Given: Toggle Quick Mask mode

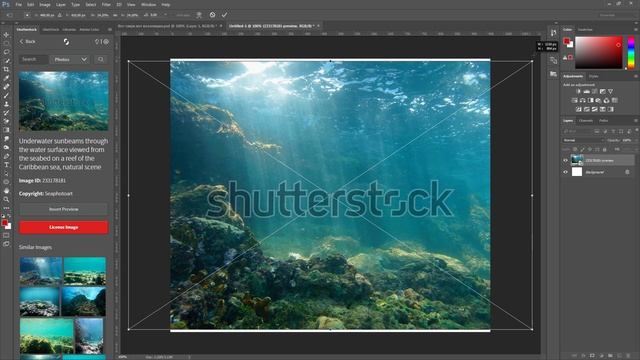Looking at the screenshot, I should (6, 235).
